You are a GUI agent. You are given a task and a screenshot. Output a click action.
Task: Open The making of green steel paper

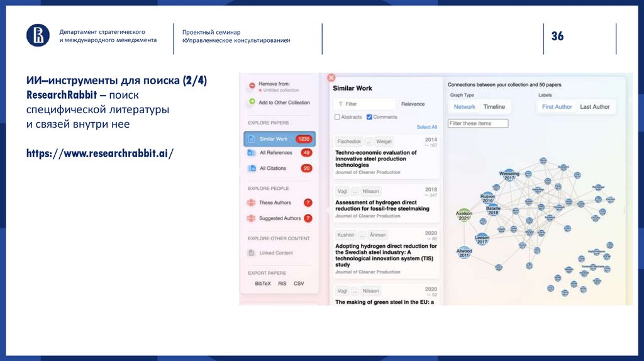coord(386,295)
